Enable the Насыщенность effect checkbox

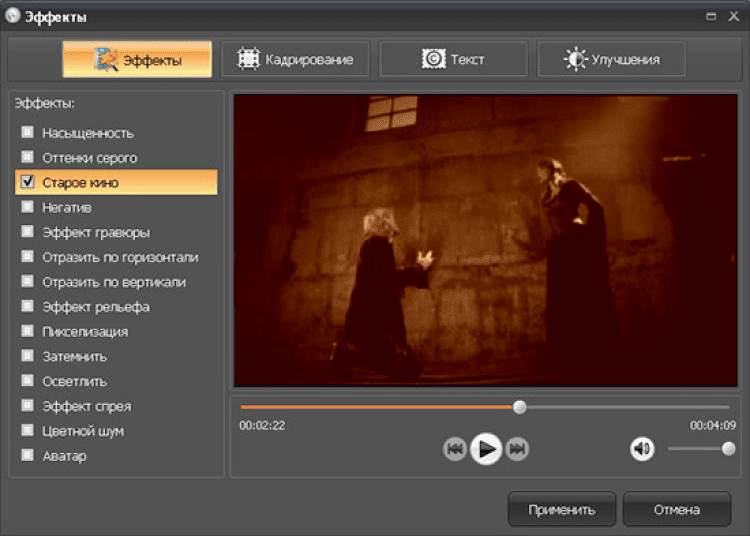28,132
